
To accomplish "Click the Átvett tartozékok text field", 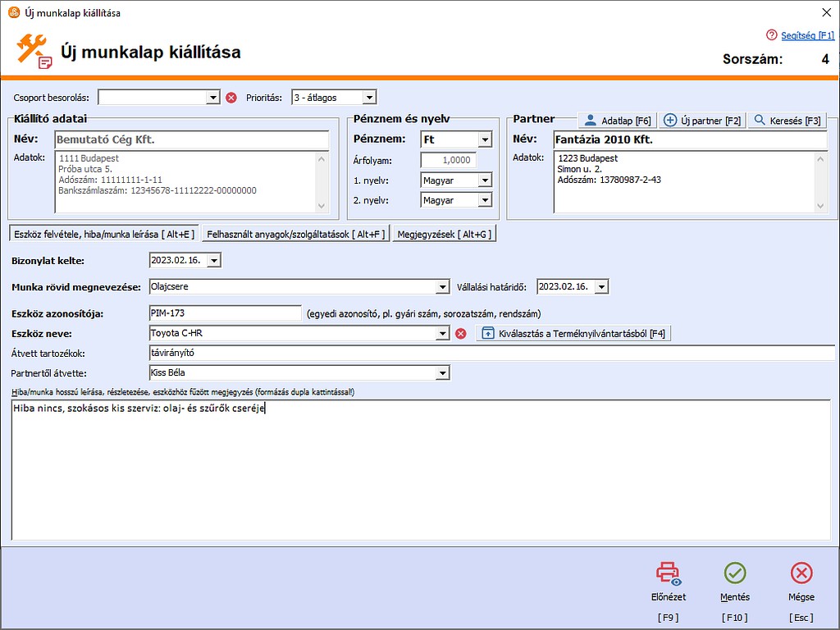I will pyautogui.click(x=491, y=354).
